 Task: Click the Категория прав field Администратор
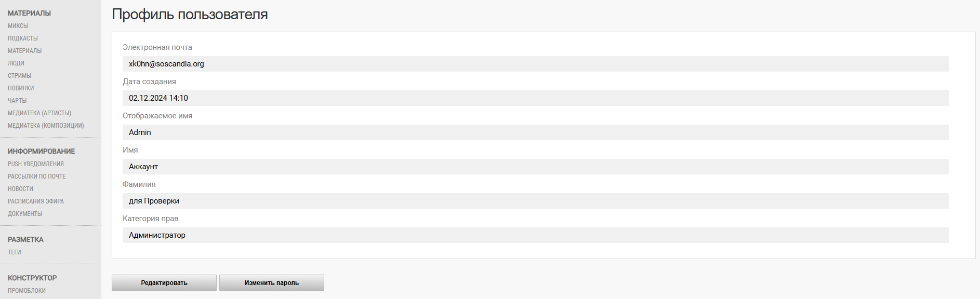click(536, 235)
